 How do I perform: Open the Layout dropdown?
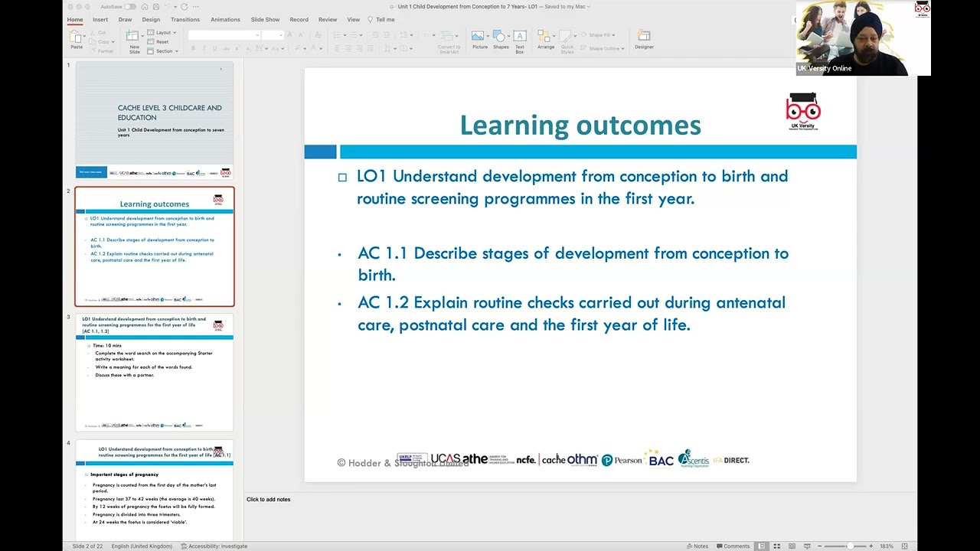pos(162,33)
